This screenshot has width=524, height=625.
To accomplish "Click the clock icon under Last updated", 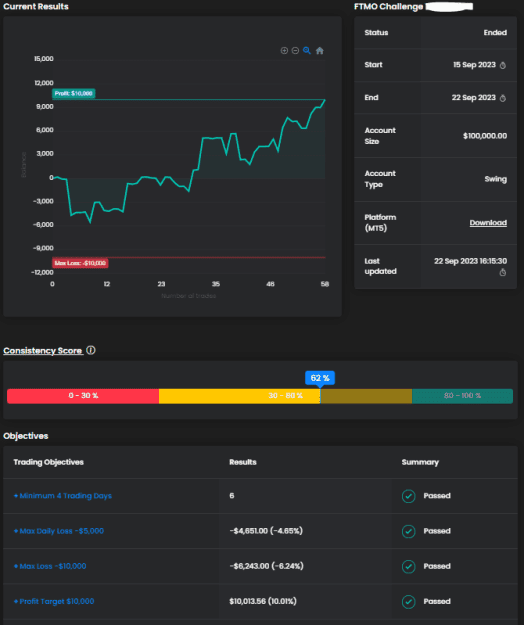I will [x=503, y=272].
